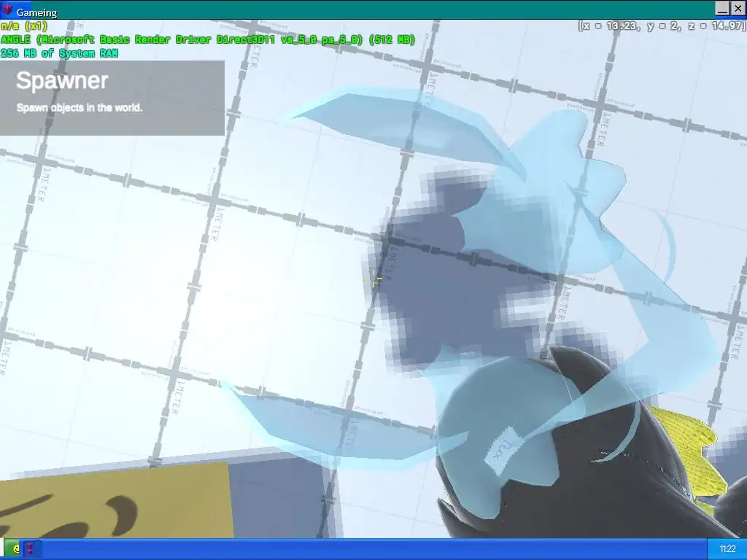
Task: Click the Gameing window title icon
Action: tap(7, 9)
